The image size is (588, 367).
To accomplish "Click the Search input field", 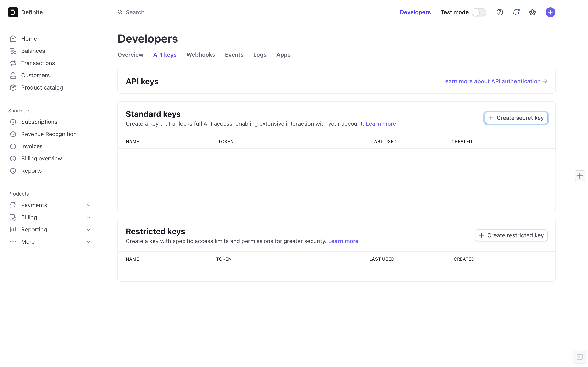I will (135, 12).
